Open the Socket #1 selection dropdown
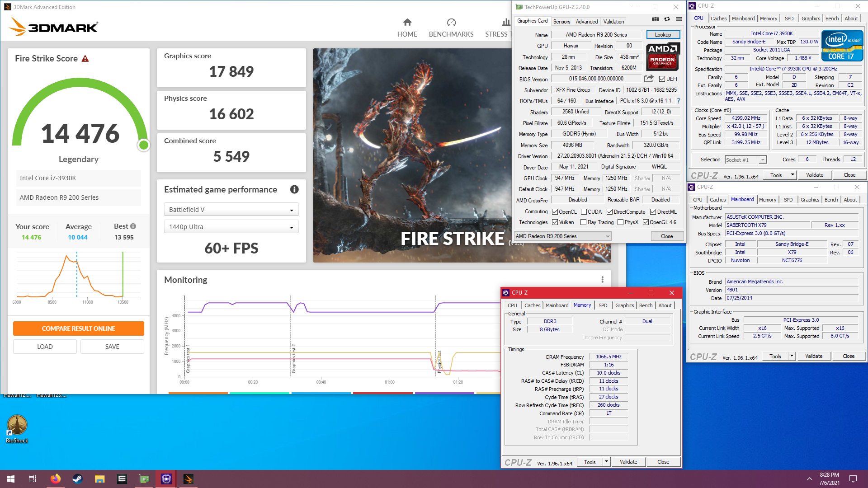Image resolution: width=868 pixels, height=488 pixels. point(745,160)
